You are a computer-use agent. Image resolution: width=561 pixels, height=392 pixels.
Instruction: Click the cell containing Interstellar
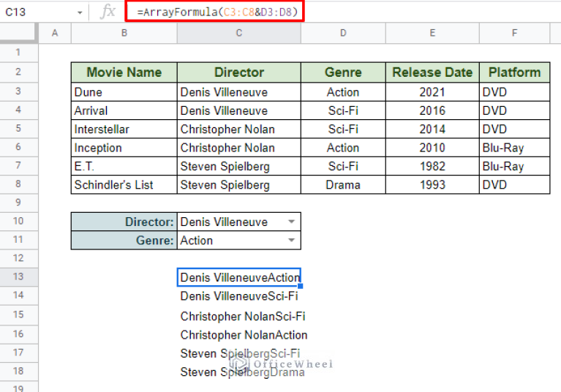pos(124,129)
